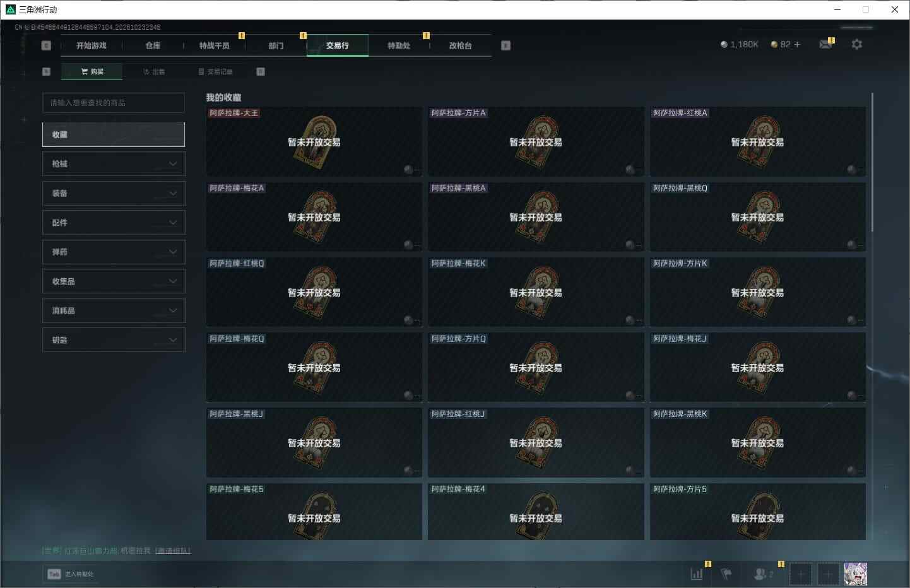The image size is (910, 588).
Task: Expand the 弹药 category
Action: pyautogui.click(x=114, y=252)
